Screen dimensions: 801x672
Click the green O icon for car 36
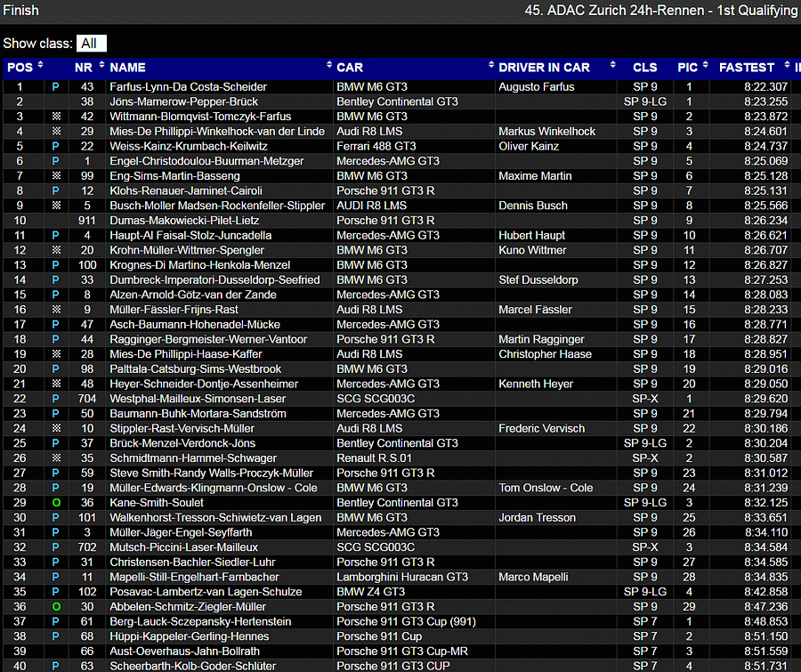pyautogui.click(x=56, y=503)
